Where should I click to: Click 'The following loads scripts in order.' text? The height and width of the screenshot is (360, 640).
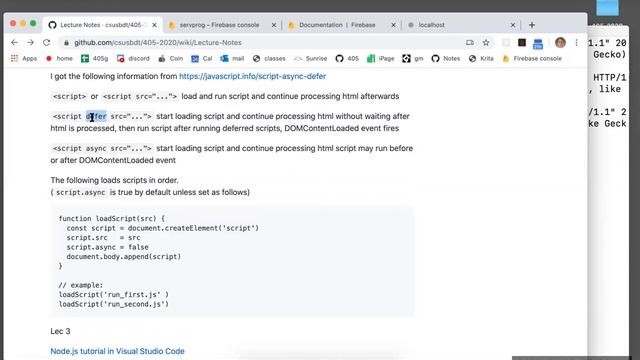coord(114,180)
